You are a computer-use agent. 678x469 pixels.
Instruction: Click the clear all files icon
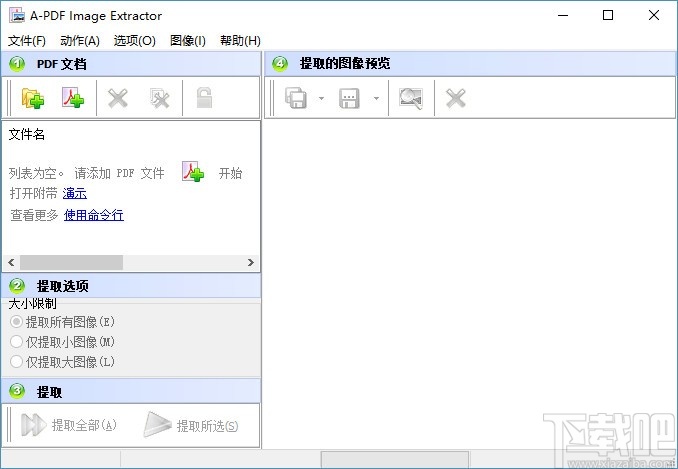coord(159,98)
